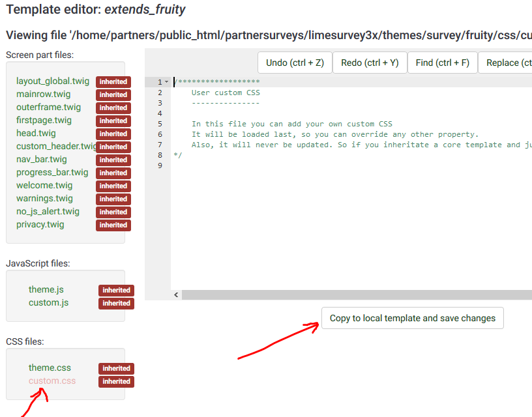Open nav_bar.twig template file
This screenshot has height=417, width=532.
point(42,160)
